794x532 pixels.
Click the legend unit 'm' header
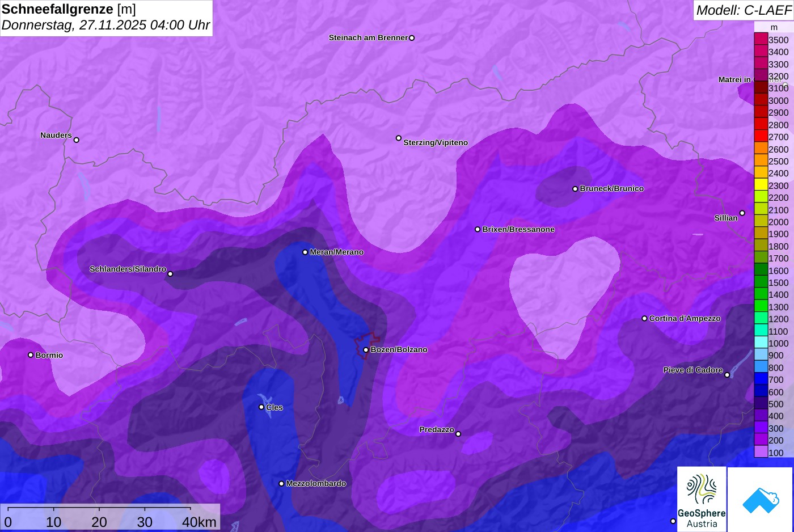pos(774,27)
